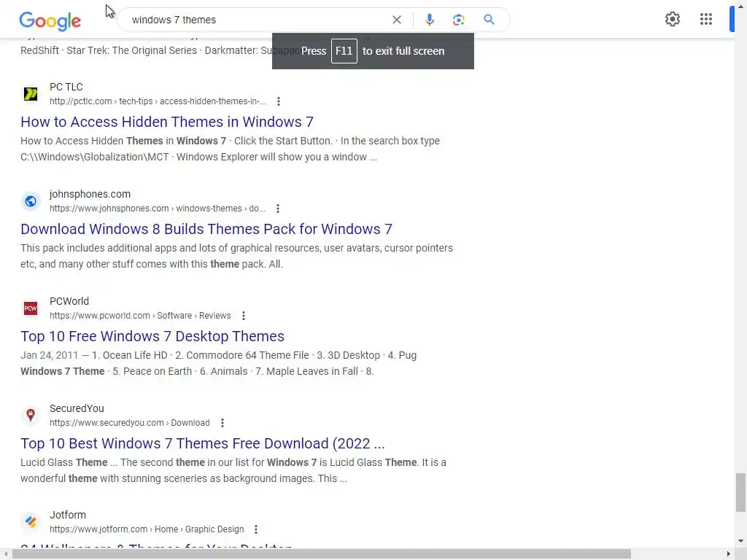Open Google Lens image search icon

[458, 20]
